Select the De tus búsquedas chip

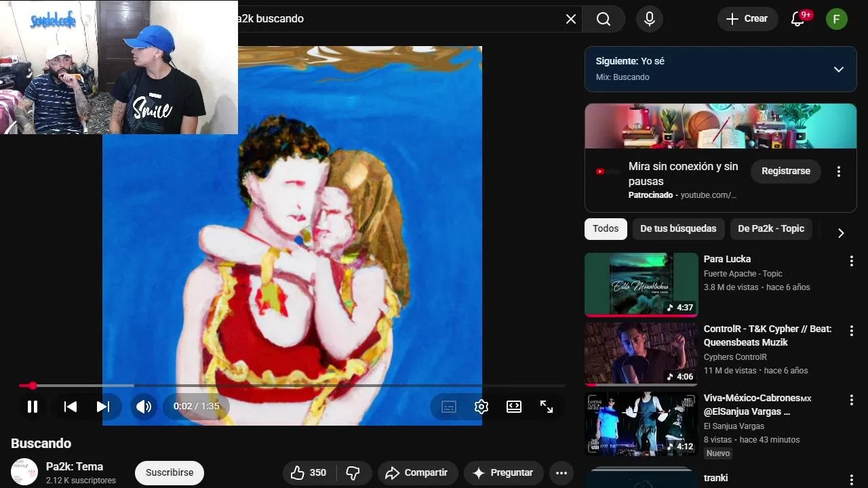(678, 229)
